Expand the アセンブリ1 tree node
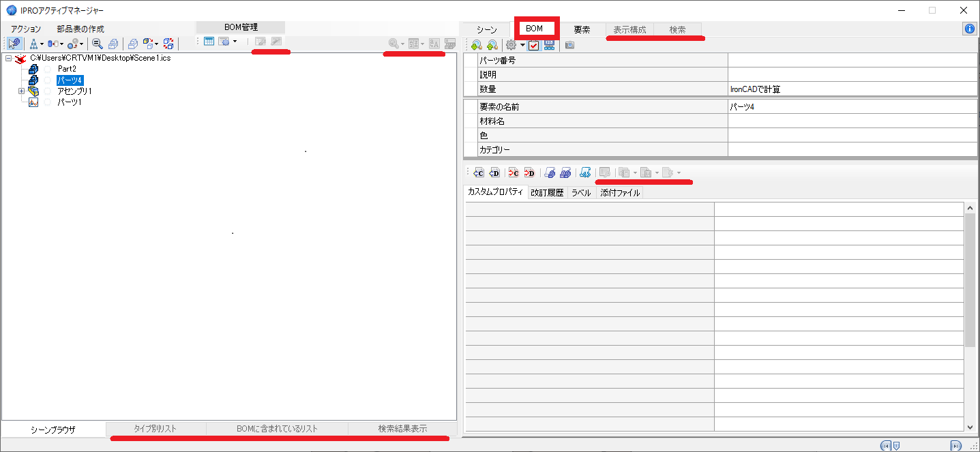 [22, 91]
